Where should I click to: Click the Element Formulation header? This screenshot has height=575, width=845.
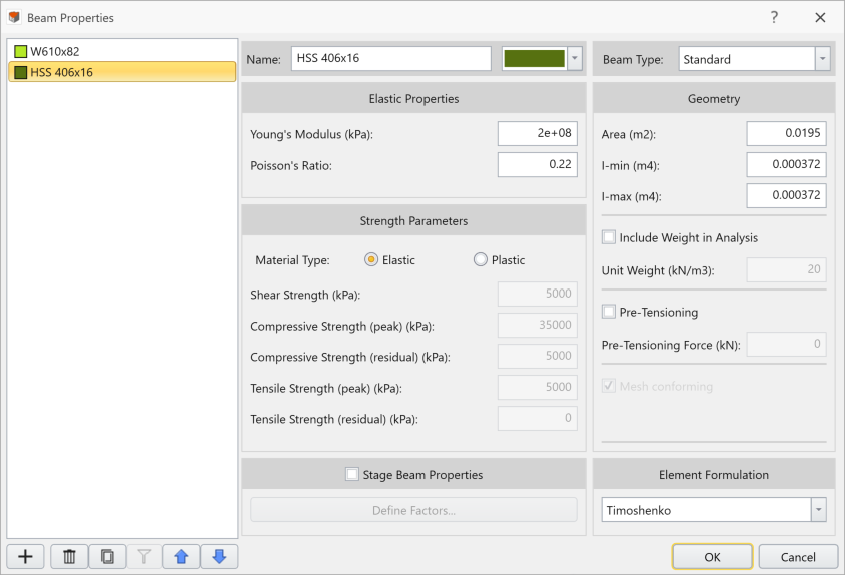(714, 475)
